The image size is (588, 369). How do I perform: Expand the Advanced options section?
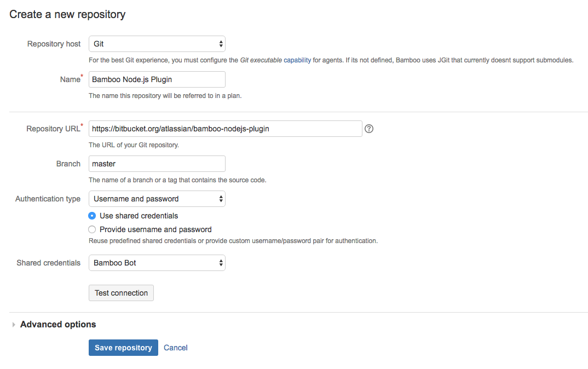(x=57, y=324)
